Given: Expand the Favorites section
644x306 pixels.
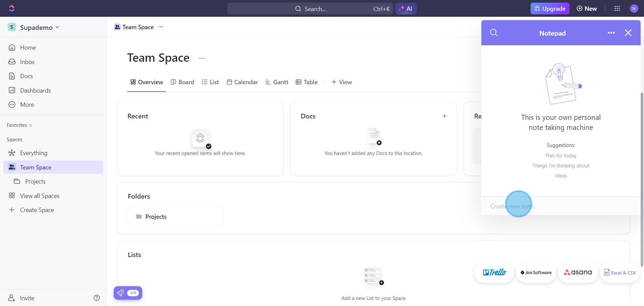Looking at the screenshot, I should pyautogui.click(x=19, y=125).
